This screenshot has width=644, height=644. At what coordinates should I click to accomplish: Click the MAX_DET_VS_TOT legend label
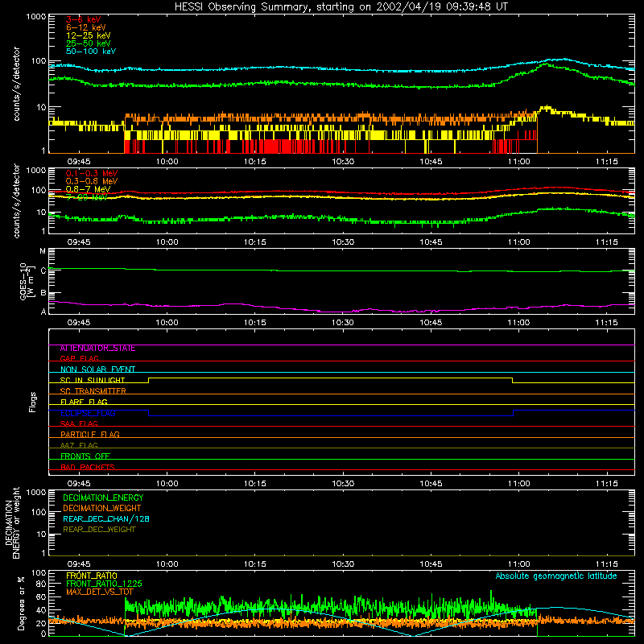pyautogui.click(x=100, y=592)
